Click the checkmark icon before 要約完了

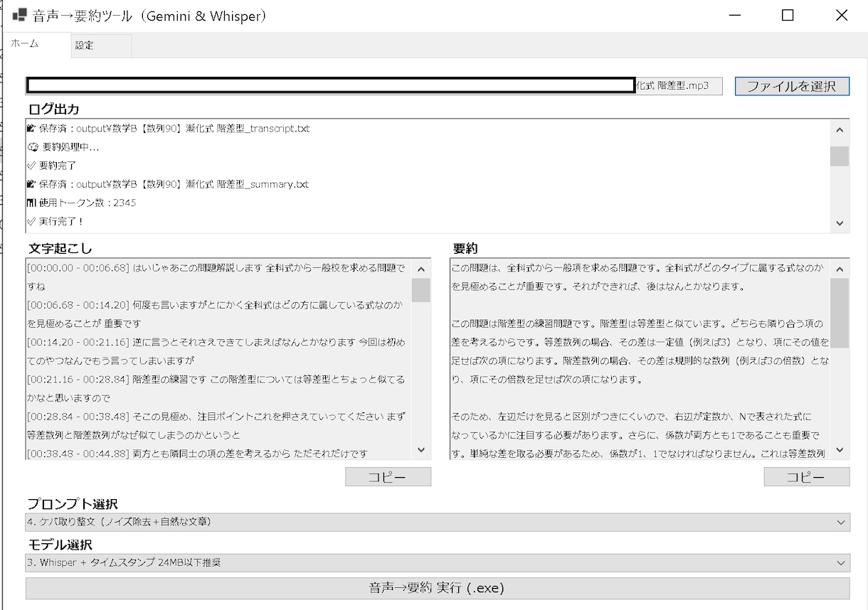pyautogui.click(x=31, y=166)
